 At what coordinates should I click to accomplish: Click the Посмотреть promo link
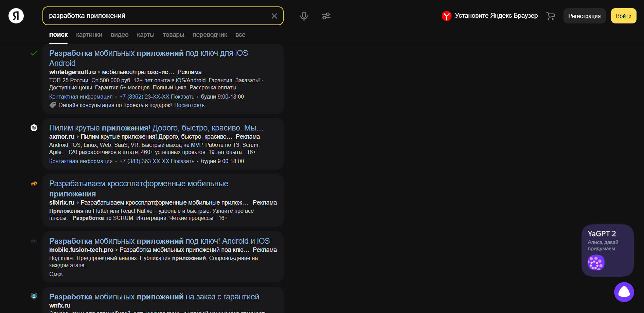tap(189, 105)
